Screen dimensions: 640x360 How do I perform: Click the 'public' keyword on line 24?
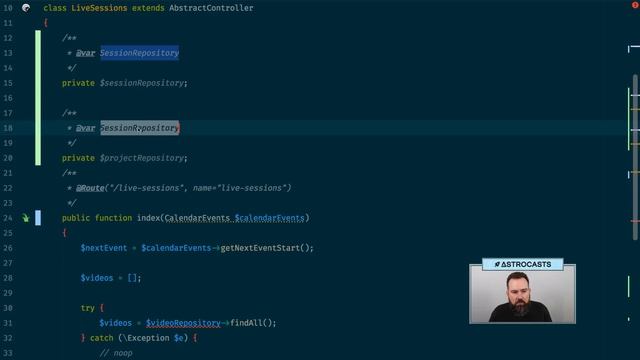[x=76, y=218]
